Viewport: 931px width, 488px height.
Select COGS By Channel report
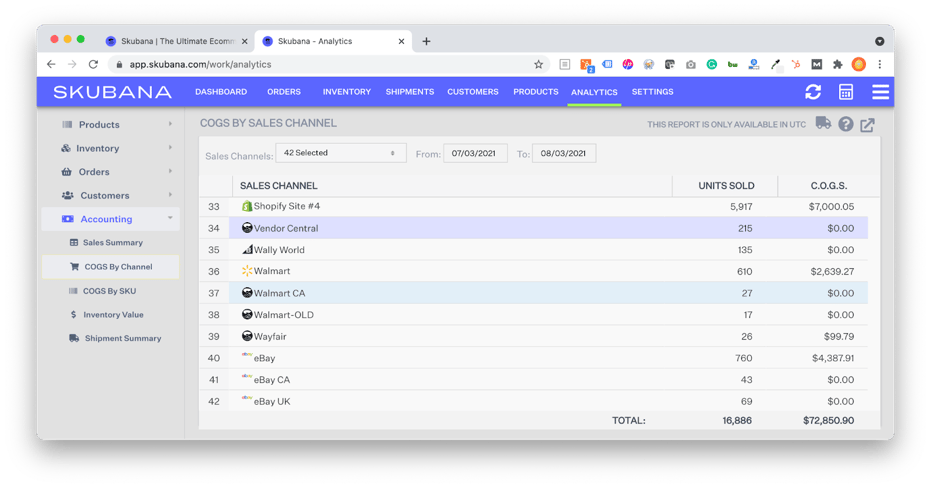point(111,267)
